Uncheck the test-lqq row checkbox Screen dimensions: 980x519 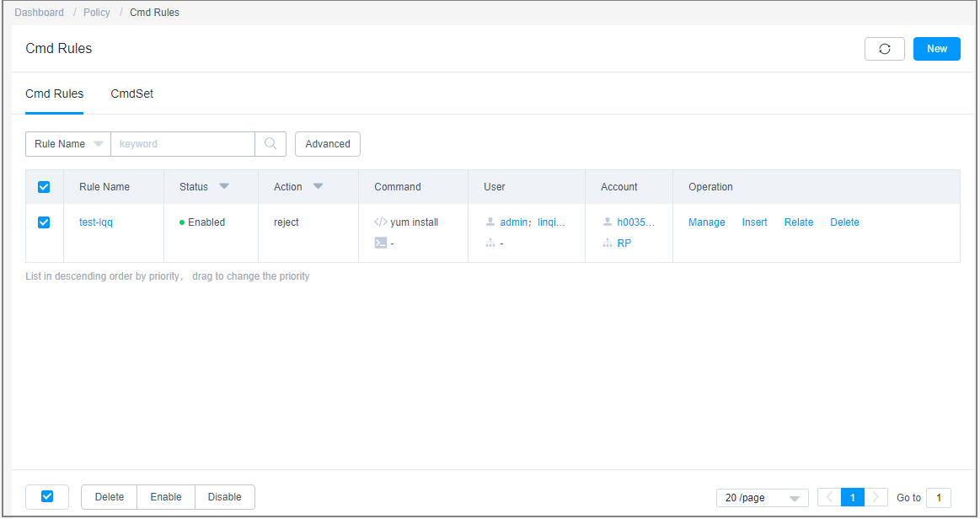[x=44, y=222]
